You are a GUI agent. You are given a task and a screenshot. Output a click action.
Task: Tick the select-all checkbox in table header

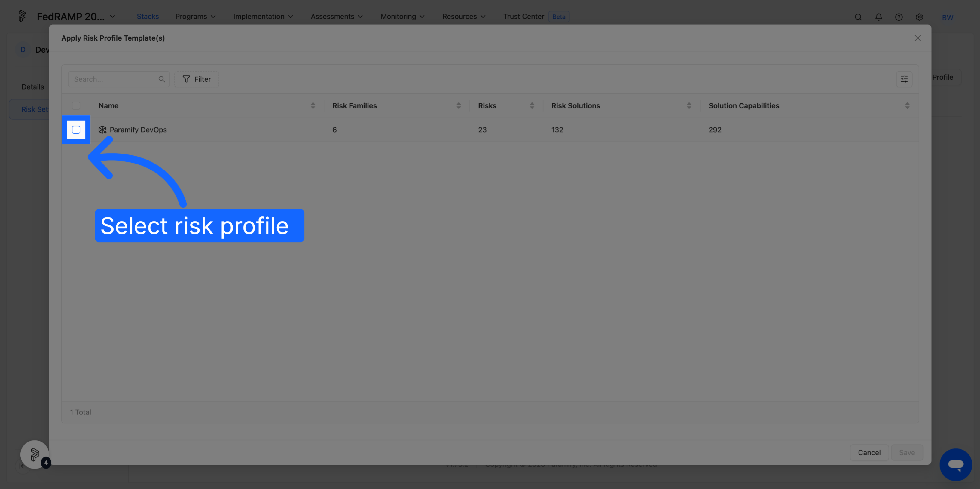76,106
